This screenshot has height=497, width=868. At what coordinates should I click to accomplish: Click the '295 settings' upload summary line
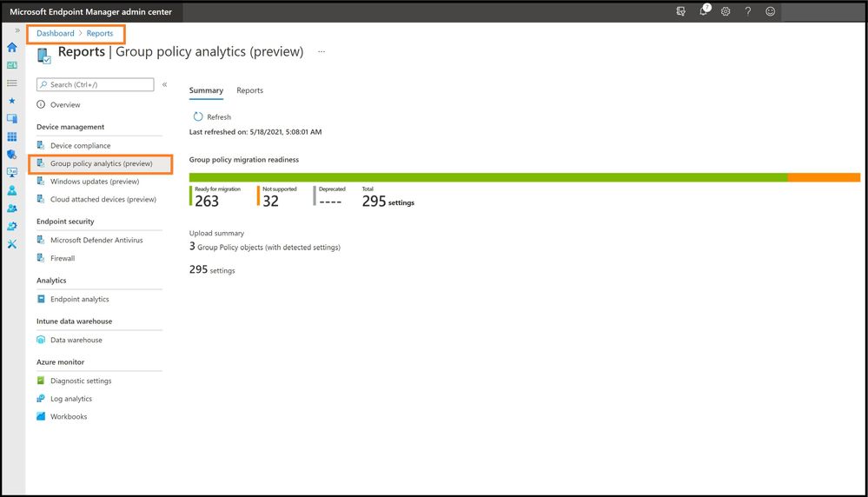tap(212, 270)
